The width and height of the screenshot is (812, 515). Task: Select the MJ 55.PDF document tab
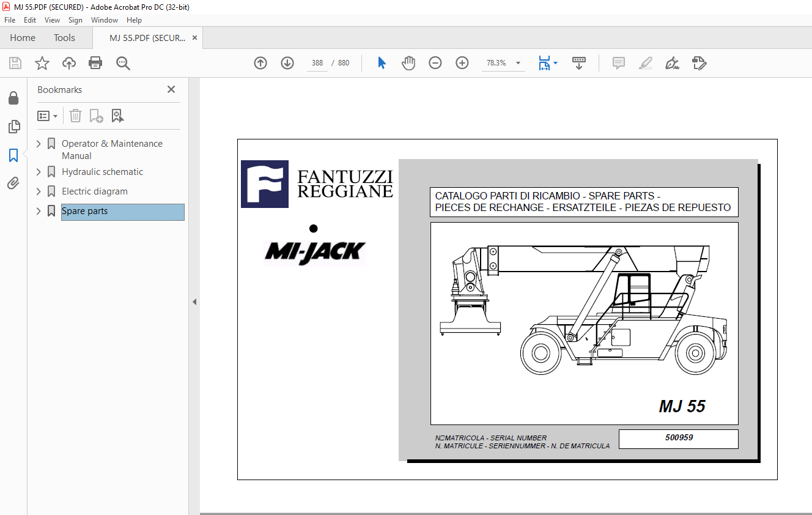click(x=147, y=38)
